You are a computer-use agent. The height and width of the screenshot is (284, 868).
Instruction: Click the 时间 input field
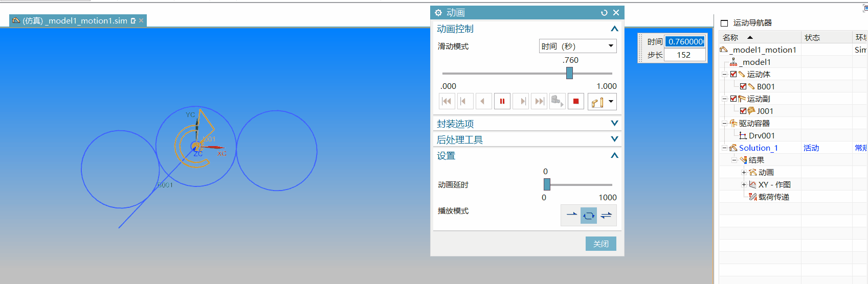685,41
